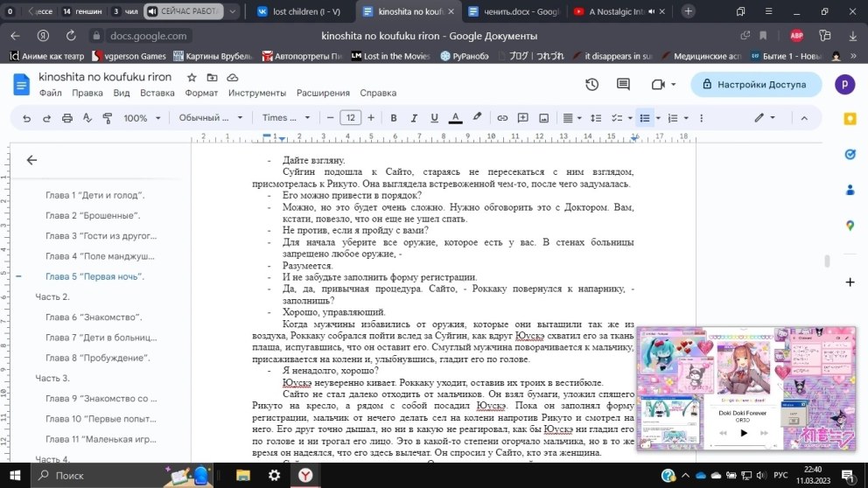This screenshot has height=488, width=868.
Task: Add a comment using the toolbar icon
Action: 522,118
